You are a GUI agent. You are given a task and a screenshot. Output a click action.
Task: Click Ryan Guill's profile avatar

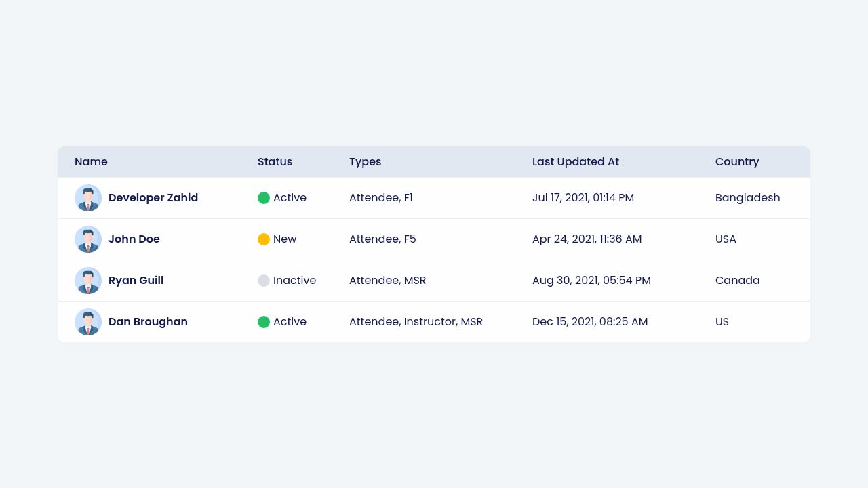pos(88,281)
